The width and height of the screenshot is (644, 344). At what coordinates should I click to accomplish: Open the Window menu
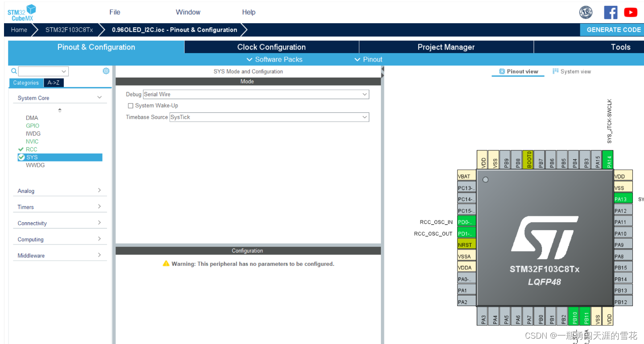(x=188, y=12)
